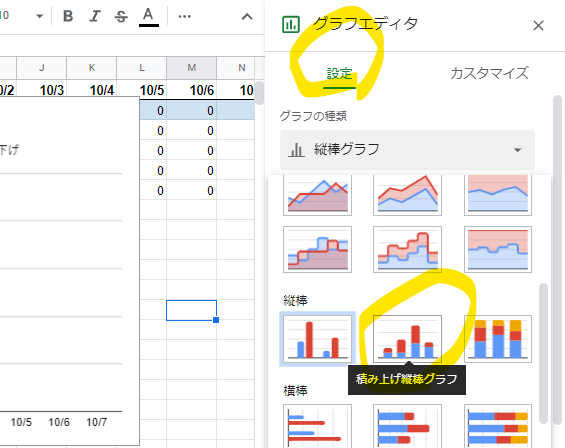Select column L header
The width and height of the screenshot is (565, 448).
[142, 68]
